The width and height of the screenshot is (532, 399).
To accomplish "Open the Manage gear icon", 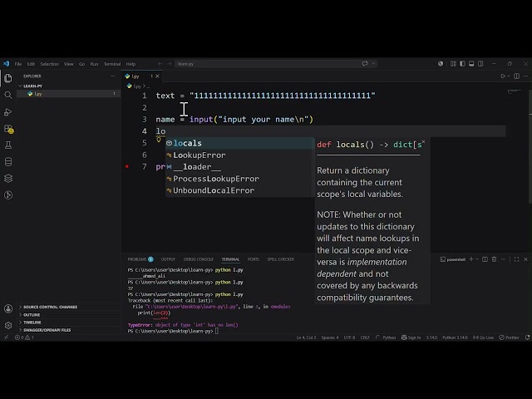I will click(x=8, y=325).
